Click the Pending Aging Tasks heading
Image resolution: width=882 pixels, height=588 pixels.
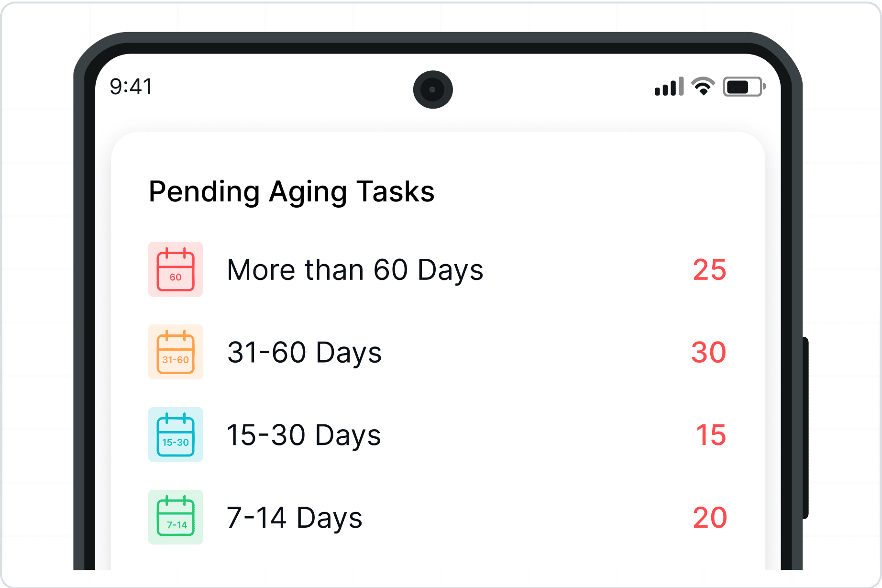pos(292,192)
